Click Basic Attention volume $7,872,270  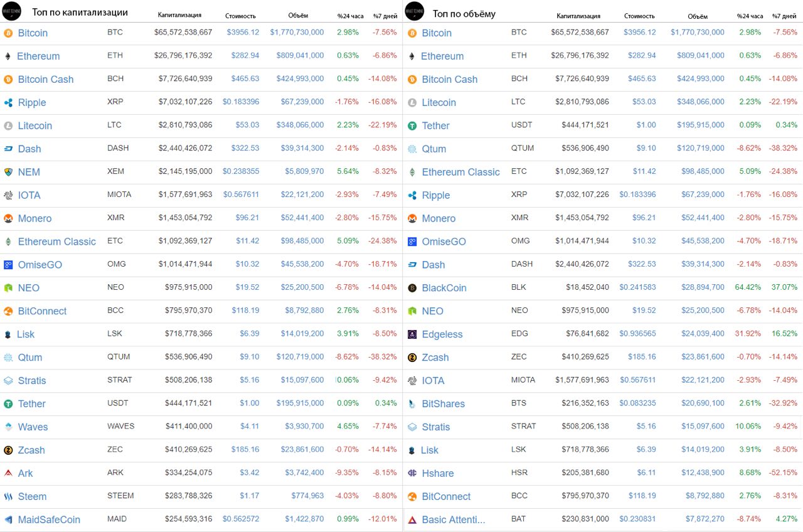coord(705,519)
